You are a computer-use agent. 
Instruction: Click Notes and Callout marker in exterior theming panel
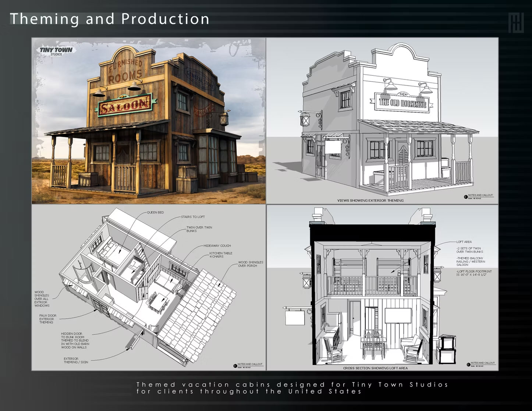[479, 196]
